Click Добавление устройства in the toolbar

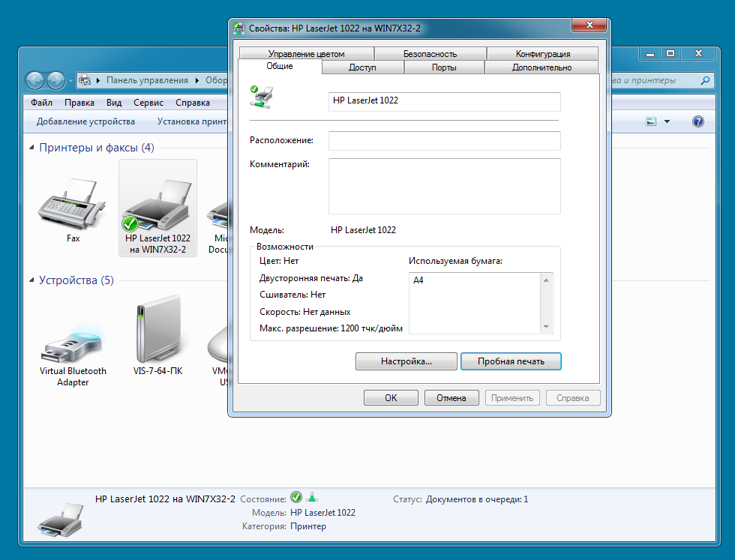point(85,121)
